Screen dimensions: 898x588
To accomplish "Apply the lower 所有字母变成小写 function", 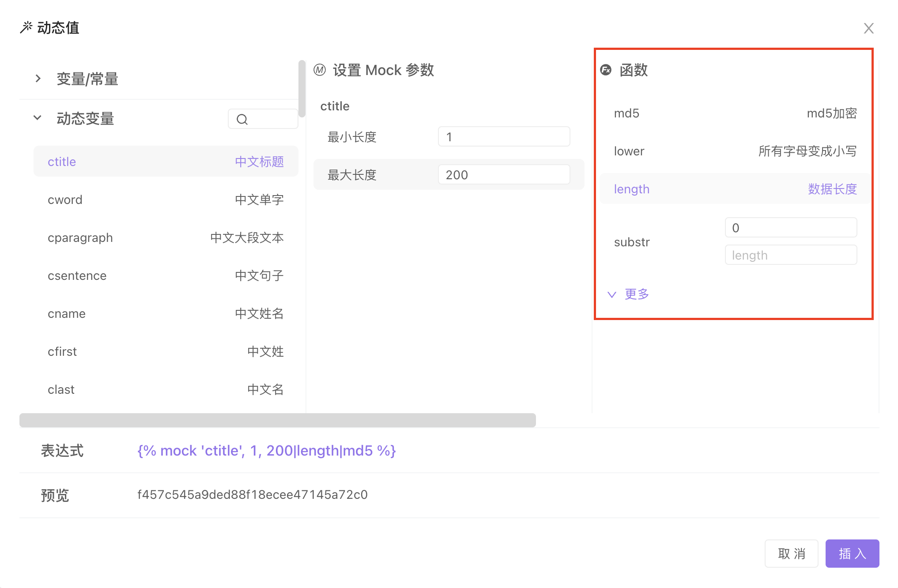I will 735,151.
